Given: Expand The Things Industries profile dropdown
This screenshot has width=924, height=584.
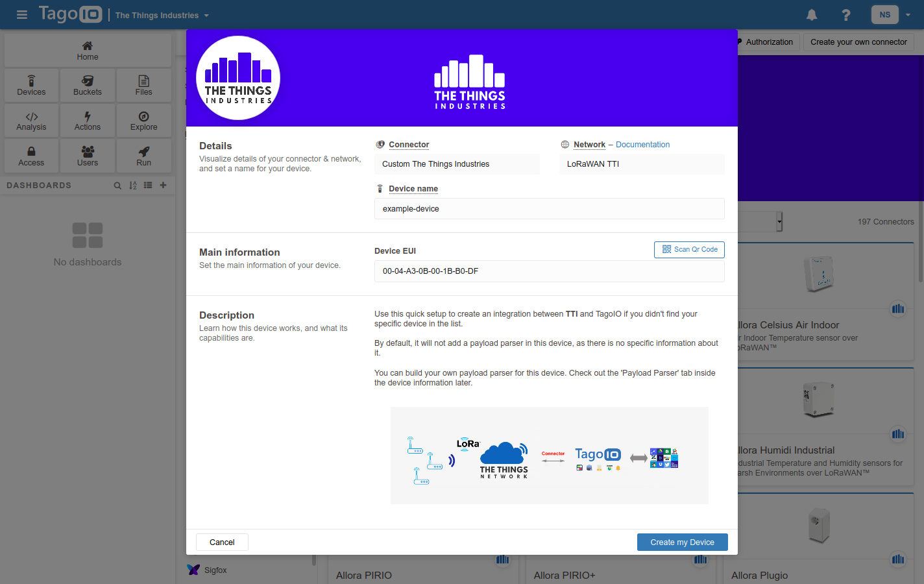Looking at the screenshot, I should click(162, 16).
